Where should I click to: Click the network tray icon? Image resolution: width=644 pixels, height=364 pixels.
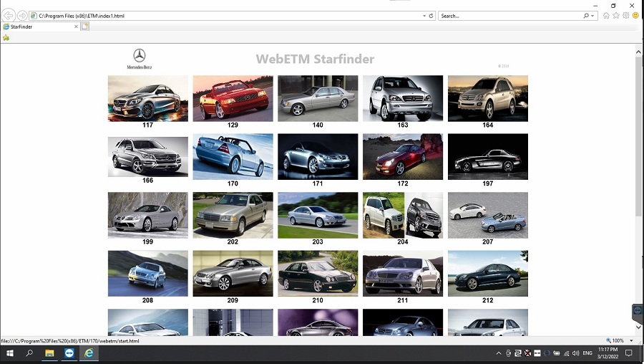pos(567,353)
